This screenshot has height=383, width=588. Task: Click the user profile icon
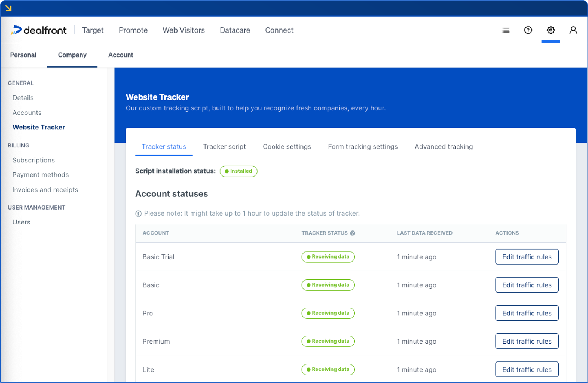[573, 30]
